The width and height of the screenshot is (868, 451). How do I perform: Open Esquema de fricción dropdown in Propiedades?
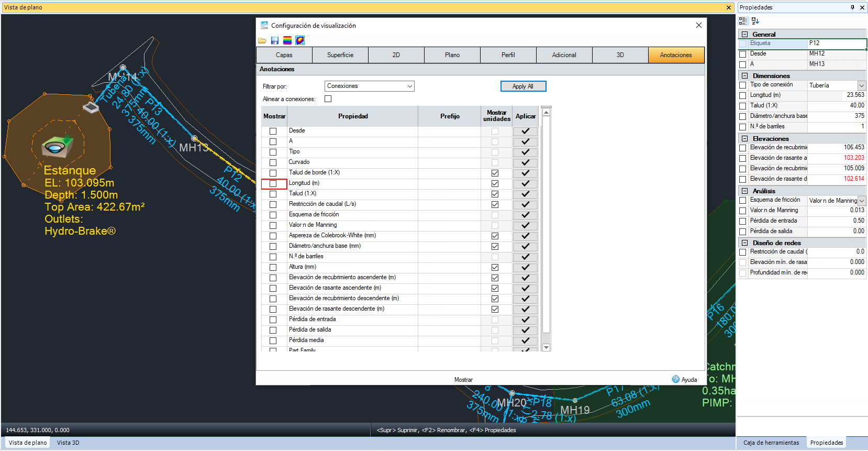pos(862,201)
